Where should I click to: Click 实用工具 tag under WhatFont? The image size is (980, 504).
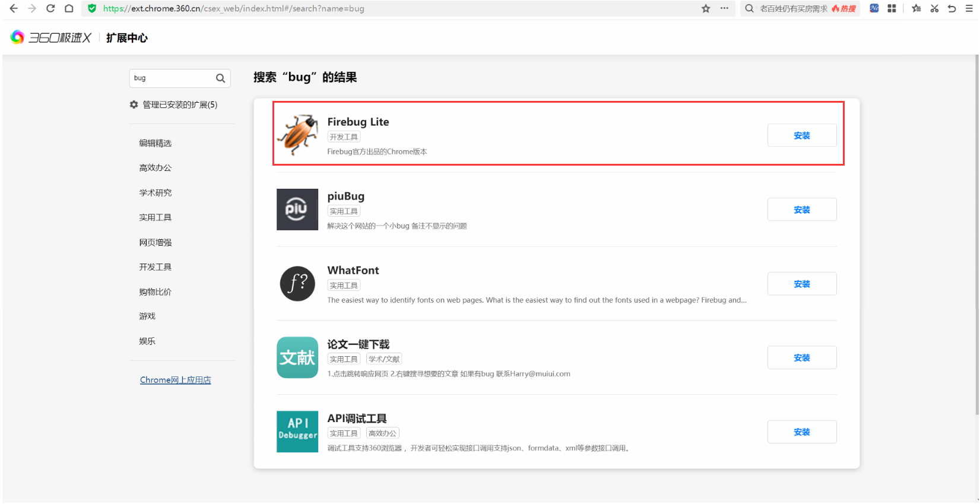coord(344,286)
